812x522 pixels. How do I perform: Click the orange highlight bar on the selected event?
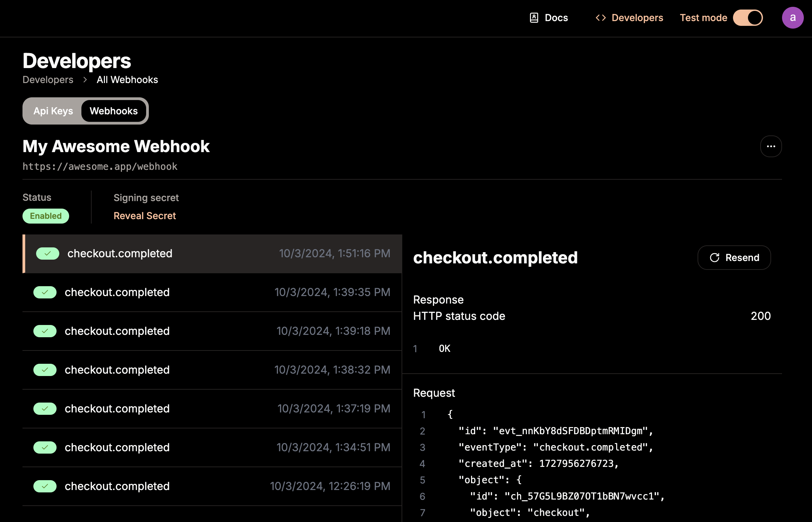[24, 254]
